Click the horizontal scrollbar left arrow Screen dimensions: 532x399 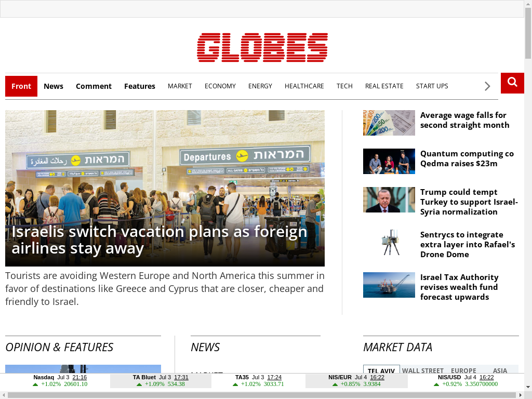(4, 395)
